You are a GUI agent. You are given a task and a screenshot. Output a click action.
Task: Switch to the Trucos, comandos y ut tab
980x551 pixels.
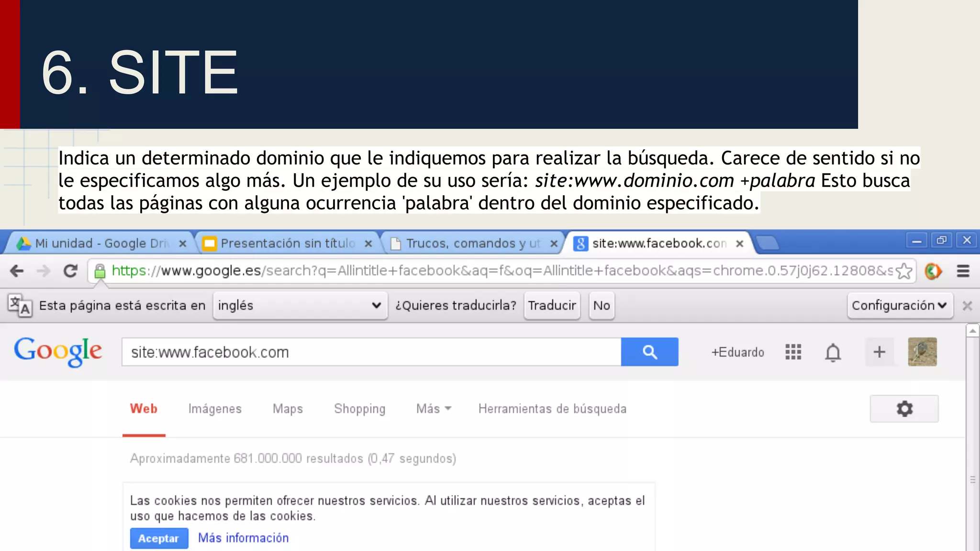click(x=473, y=243)
